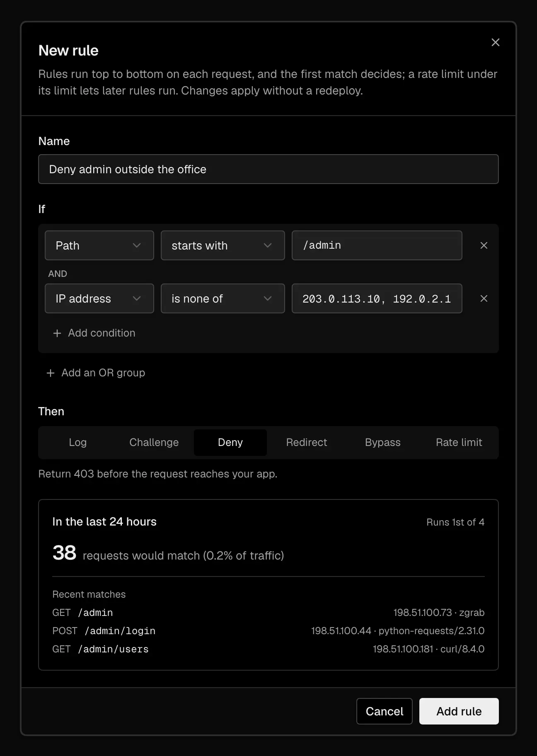The height and width of the screenshot is (756, 537).
Task: Click the Cancel button
Action: [385, 711]
